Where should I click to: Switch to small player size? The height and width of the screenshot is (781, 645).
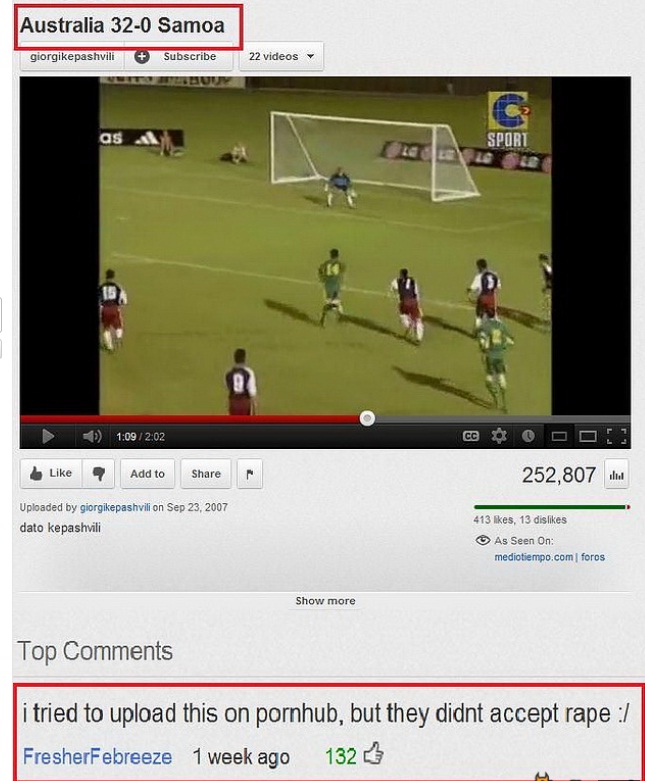tap(559, 436)
